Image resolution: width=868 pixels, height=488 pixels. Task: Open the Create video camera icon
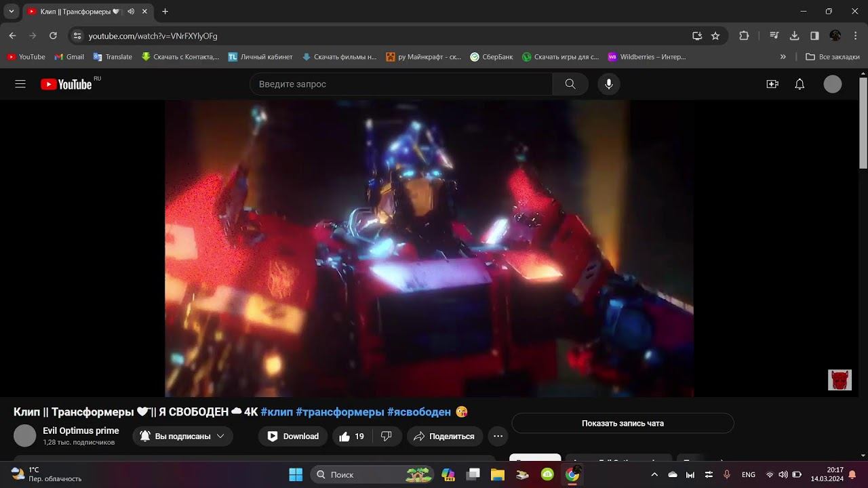772,84
